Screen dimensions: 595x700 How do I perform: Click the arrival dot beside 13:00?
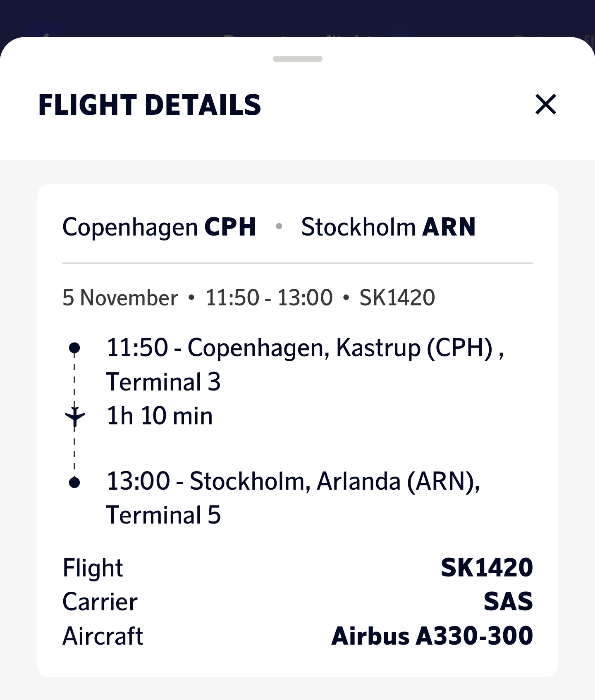click(x=74, y=482)
